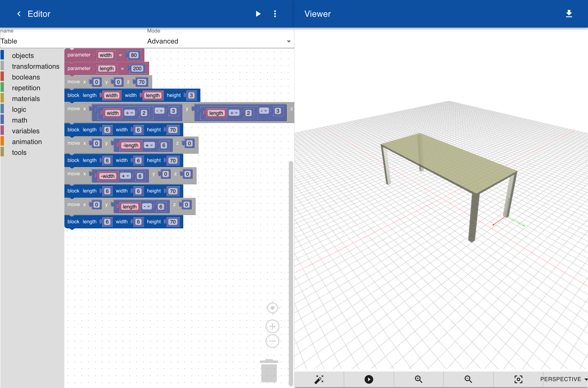
Task: Click the trash can in block workspace
Action: coord(269,371)
